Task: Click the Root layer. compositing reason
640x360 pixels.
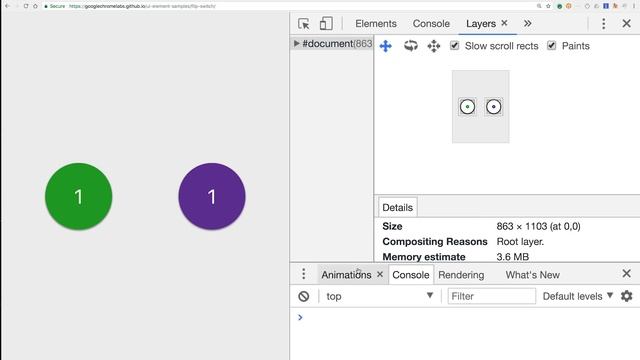Action: pos(520,242)
